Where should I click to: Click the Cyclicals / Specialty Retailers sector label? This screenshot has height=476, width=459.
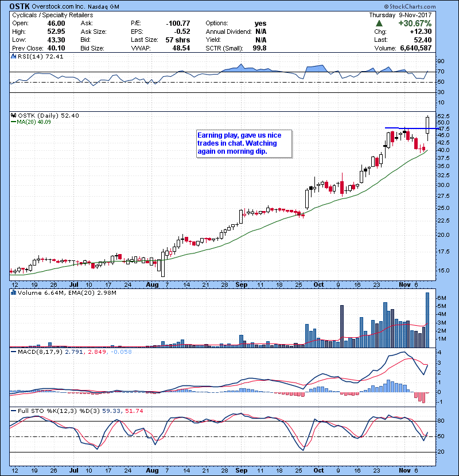coord(53,15)
